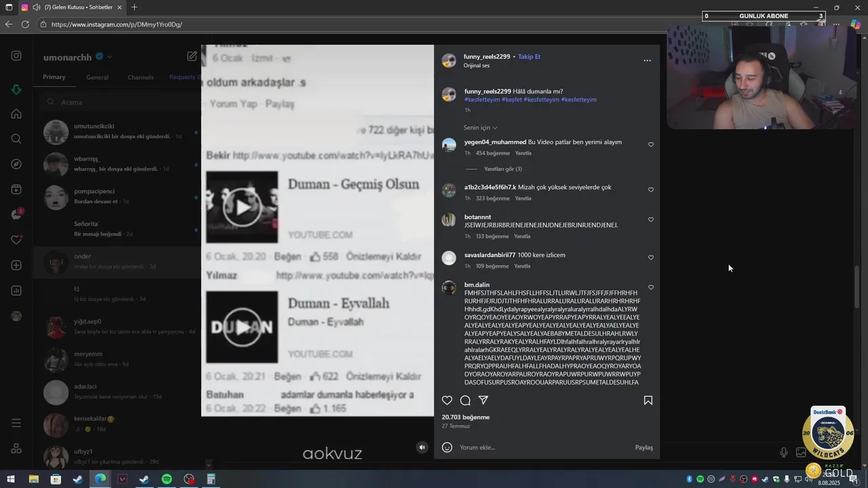This screenshot has width=868, height=488.
Task: Click the Instagram logo icon
Action: click(x=16, y=56)
